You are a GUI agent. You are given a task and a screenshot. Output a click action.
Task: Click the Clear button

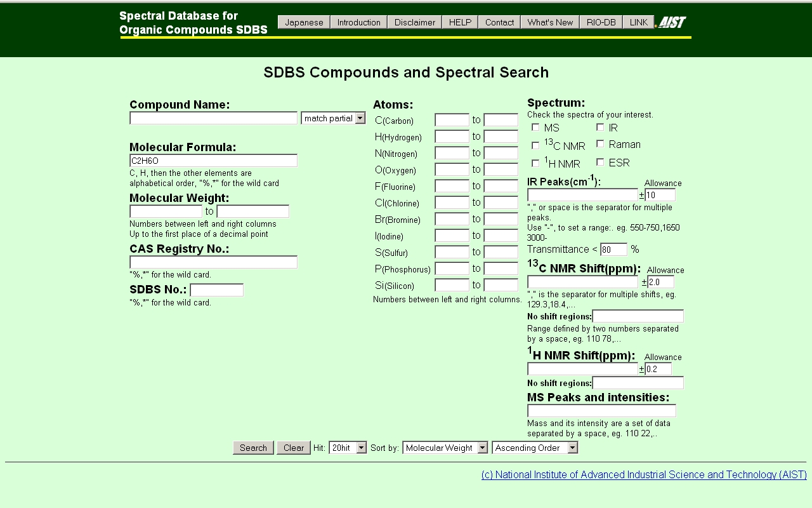[x=293, y=448]
